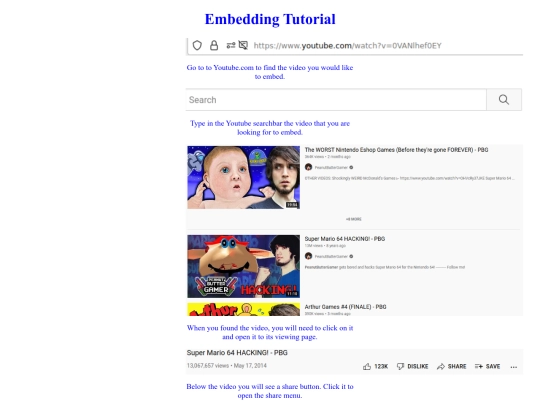This screenshot has height=405, width=540.
Task: Click the shield tracking protection icon
Action: click(197, 45)
